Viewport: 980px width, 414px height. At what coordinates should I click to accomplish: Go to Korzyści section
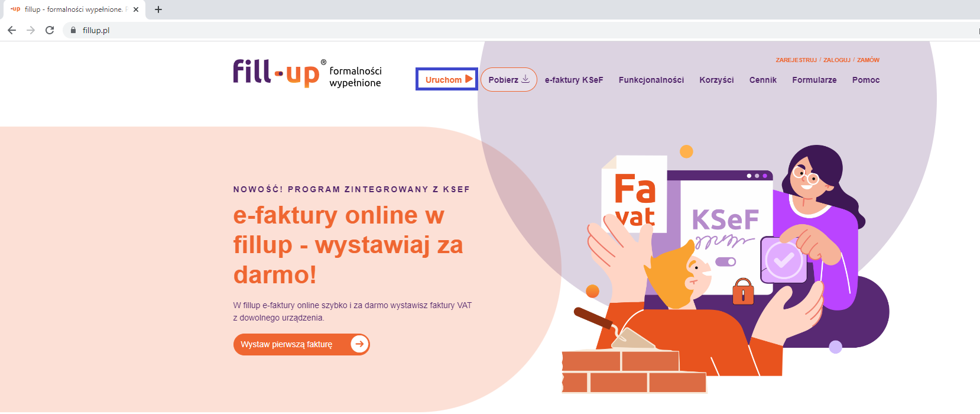(x=716, y=80)
